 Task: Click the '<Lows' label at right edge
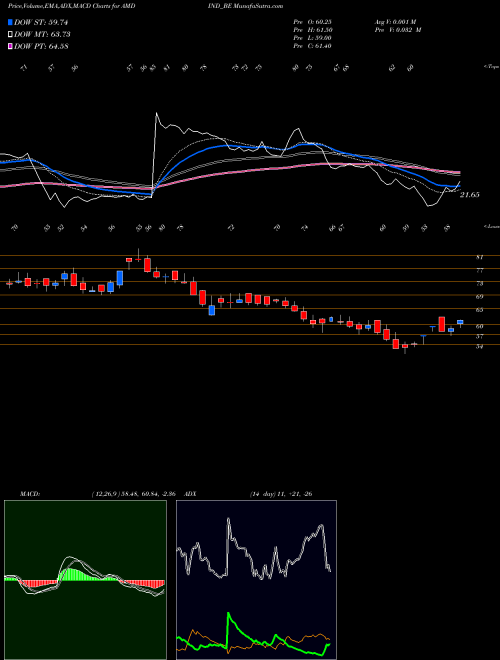[x=491, y=226]
